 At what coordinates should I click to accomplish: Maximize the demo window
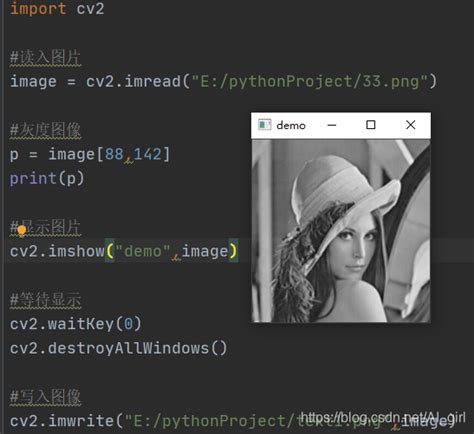coord(371,125)
